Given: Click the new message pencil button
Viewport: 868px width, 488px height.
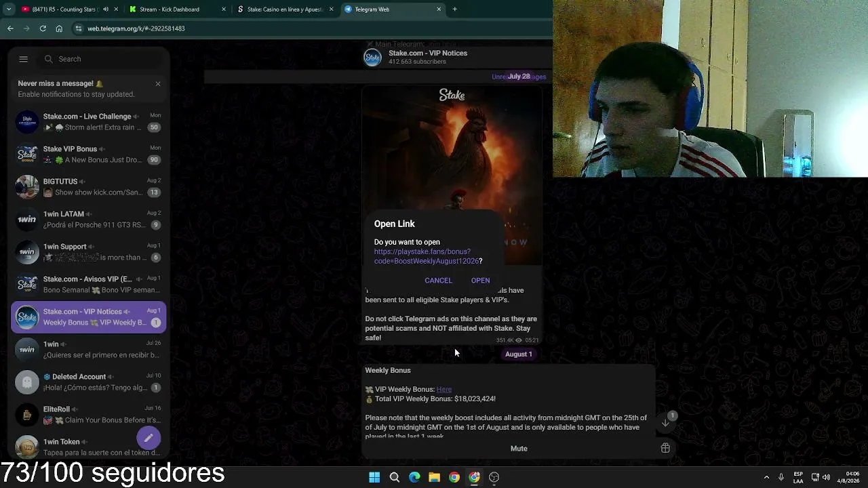Looking at the screenshot, I should point(149,438).
